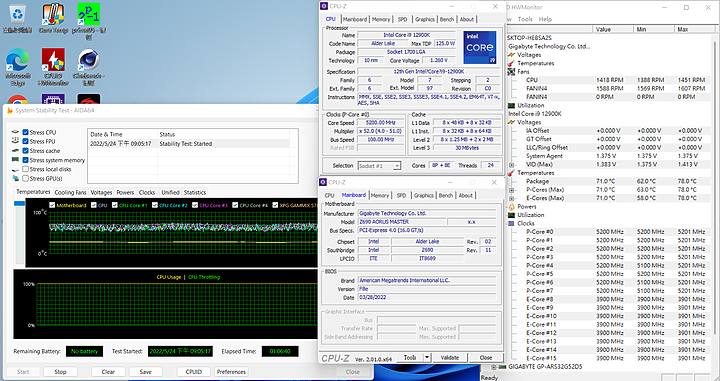
Task: Click the Stress system memory row icon
Action: tap(16, 160)
